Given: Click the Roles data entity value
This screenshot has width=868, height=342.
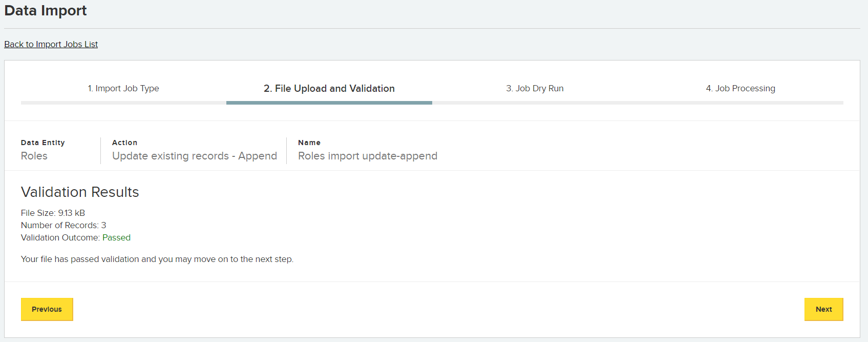Looking at the screenshot, I should click(x=34, y=156).
